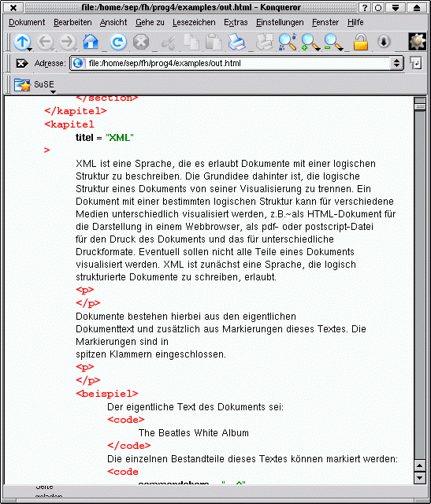Click the vertical scrollbar track

pos(419,283)
